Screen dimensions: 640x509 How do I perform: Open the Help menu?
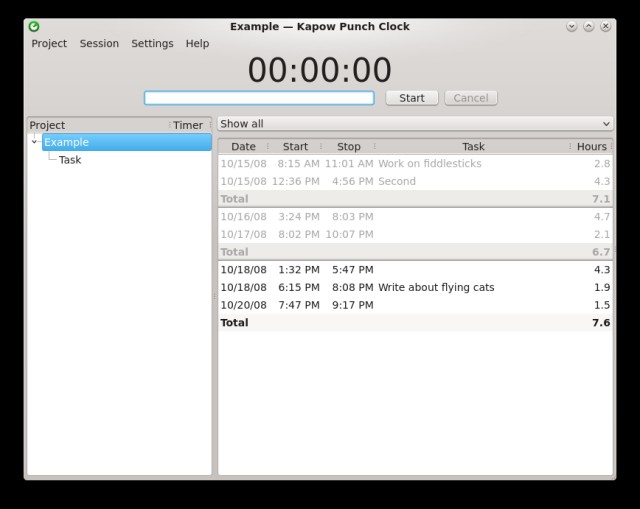(197, 44)
